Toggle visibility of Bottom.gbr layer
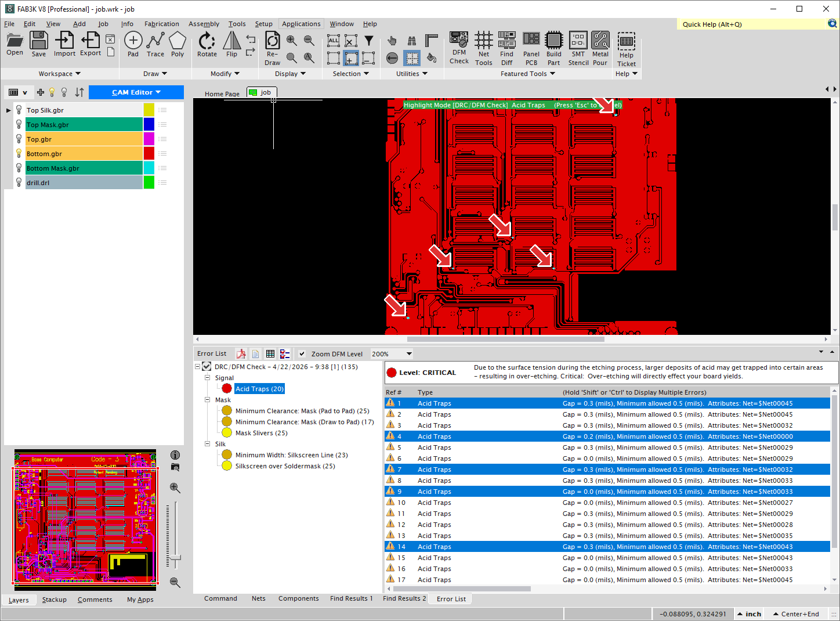This screenshot has height=621, width=840. tap(19, 154)
